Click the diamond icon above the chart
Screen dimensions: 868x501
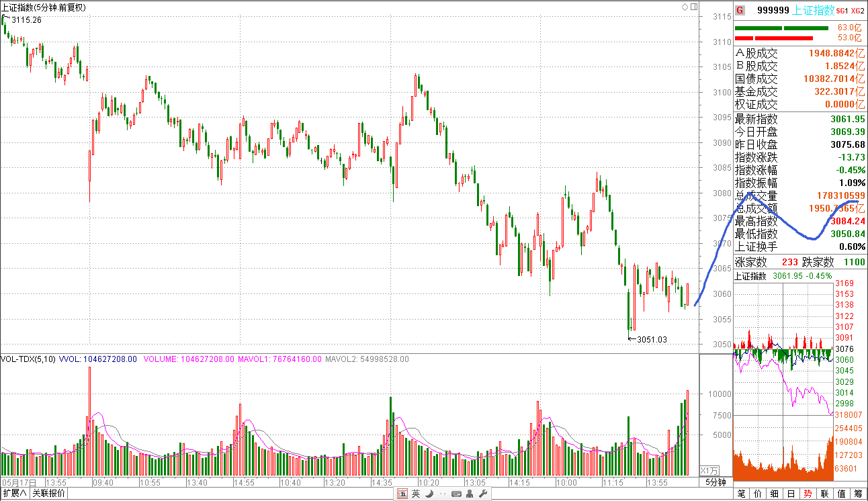pos(685,7)
